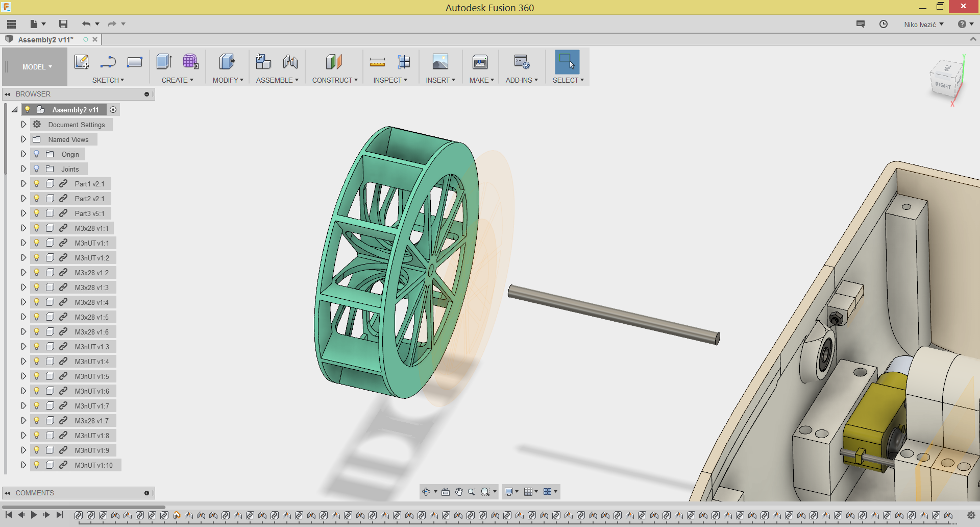Screen dimensions: 980x527
Task: Open the data panel grid icon
Action: point(11,24)
